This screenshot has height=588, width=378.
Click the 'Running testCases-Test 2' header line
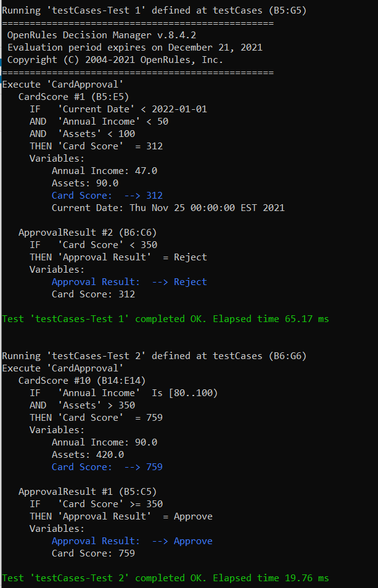pos(154,356)
